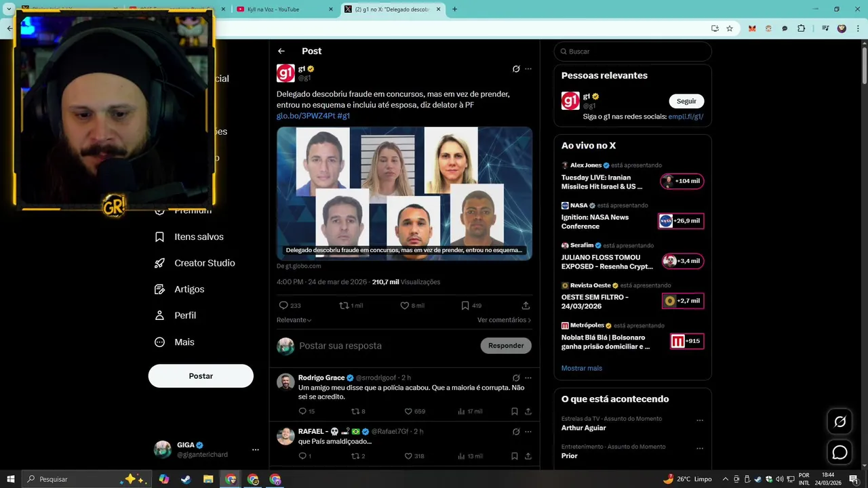The width and height of the screenshot is (868, 488).
Task: Repost Rodrigo Grace's comment (8)
Action: coord(358,411)
